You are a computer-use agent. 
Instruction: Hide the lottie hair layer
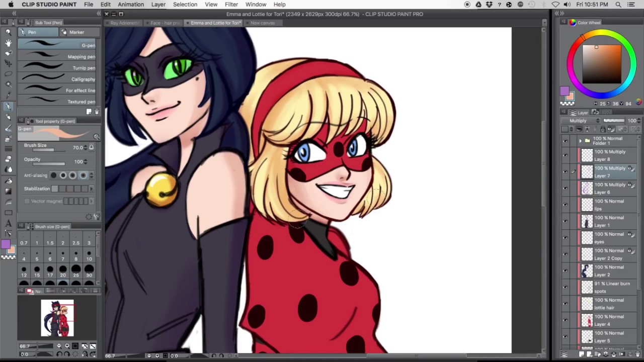565,304
